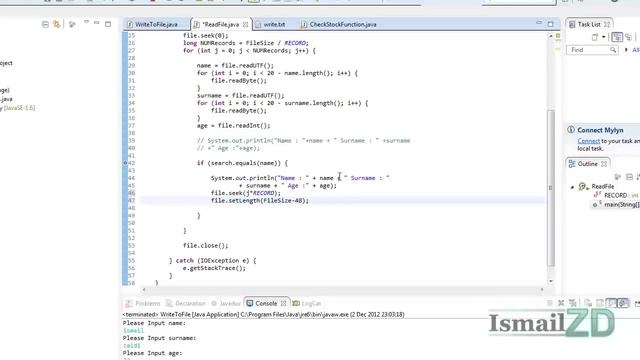Toggle Scheduled presentation in Task List
Image resolution: width=640 pixels, height=360 pixels.
pos(628,37)
